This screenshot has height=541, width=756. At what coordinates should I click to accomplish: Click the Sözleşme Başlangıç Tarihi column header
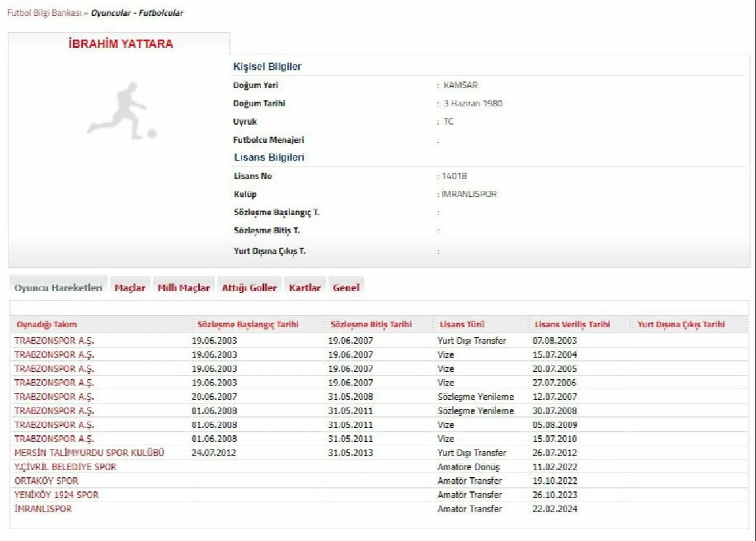[248, 325]
